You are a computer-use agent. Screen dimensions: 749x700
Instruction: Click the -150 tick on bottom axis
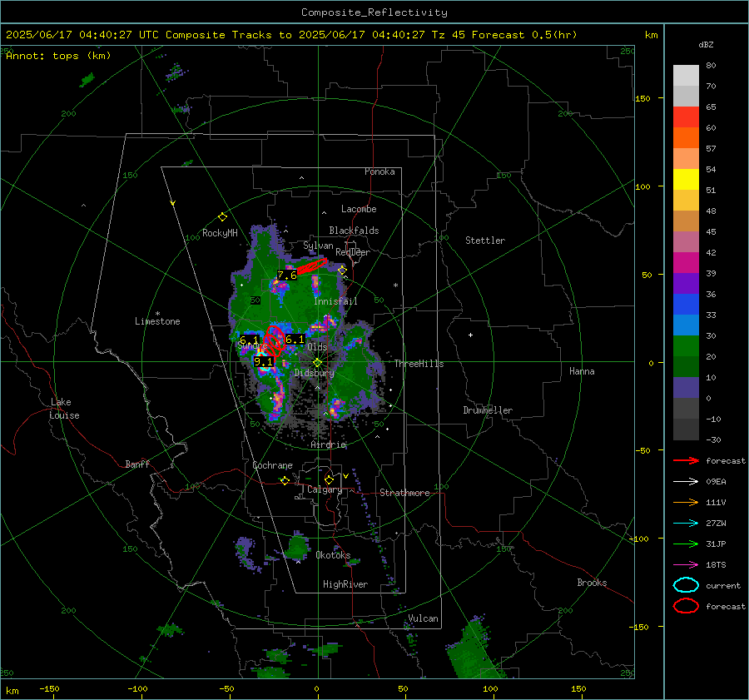pos(49,688)
